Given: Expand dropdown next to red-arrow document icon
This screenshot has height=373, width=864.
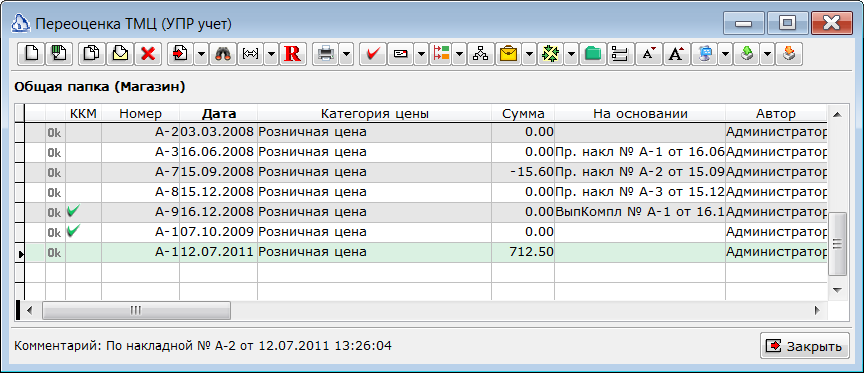Looking at the screenshot, I should (201, 54).
